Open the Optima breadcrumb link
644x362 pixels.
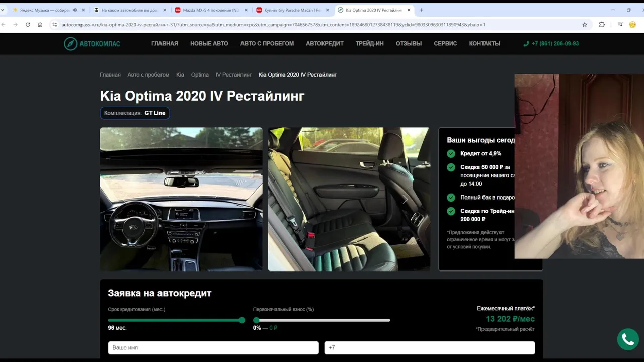[x=200, y=75]
